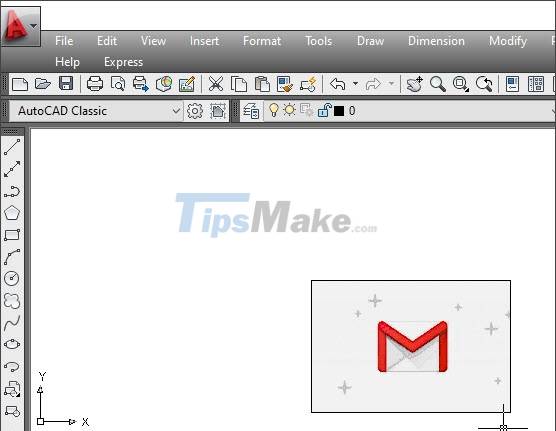
Task: Select the Line tool
Action: click(12, 147)
